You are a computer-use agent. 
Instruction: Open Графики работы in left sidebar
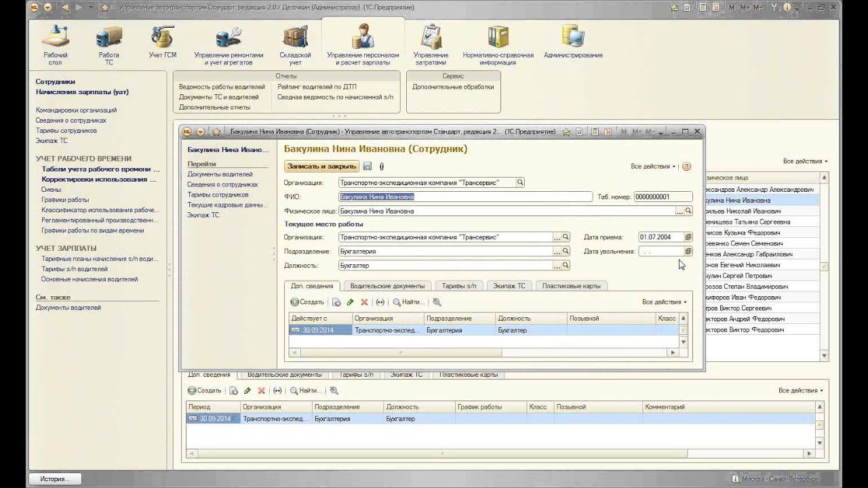(x=65, y=200)
